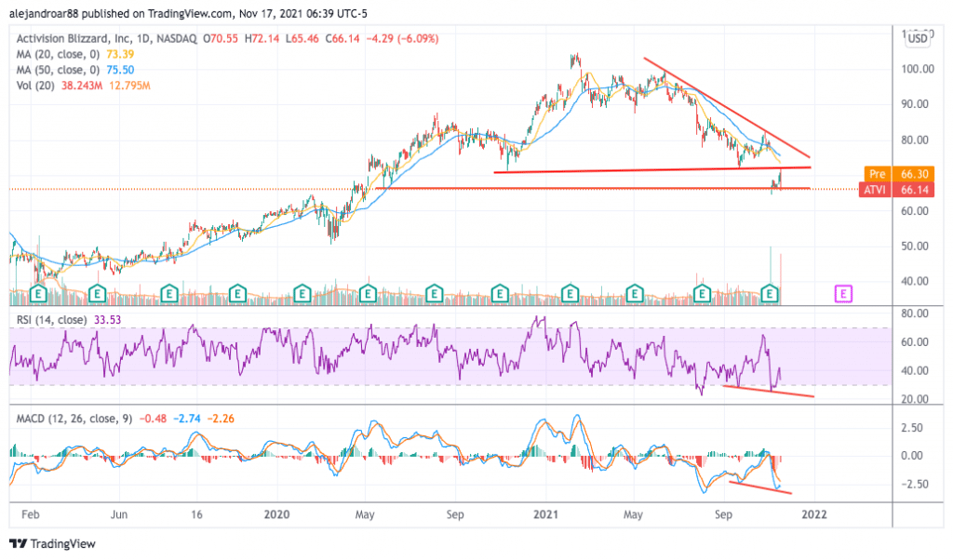Click the earnings E marker above the Jun label
Viewport: 953px width, 560px height.
97,294
